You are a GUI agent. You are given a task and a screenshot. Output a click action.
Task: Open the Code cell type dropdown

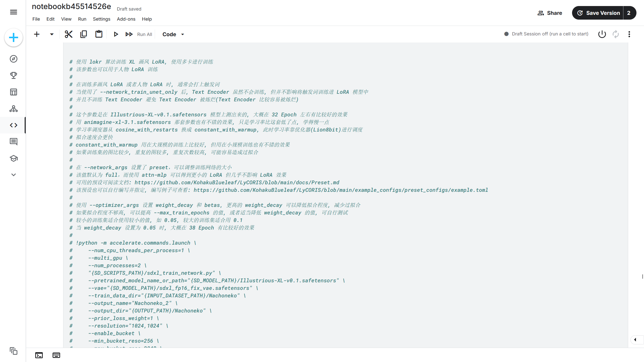coord(173,34)
